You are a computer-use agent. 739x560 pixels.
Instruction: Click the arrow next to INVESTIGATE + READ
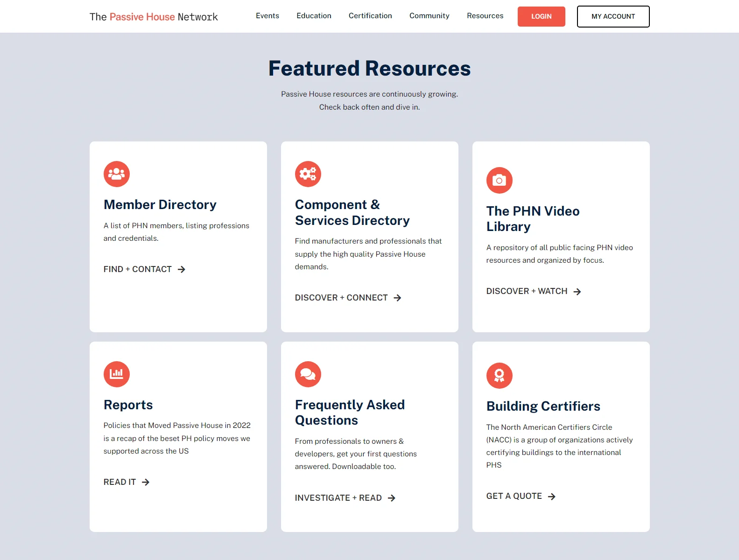click(392, 498)
